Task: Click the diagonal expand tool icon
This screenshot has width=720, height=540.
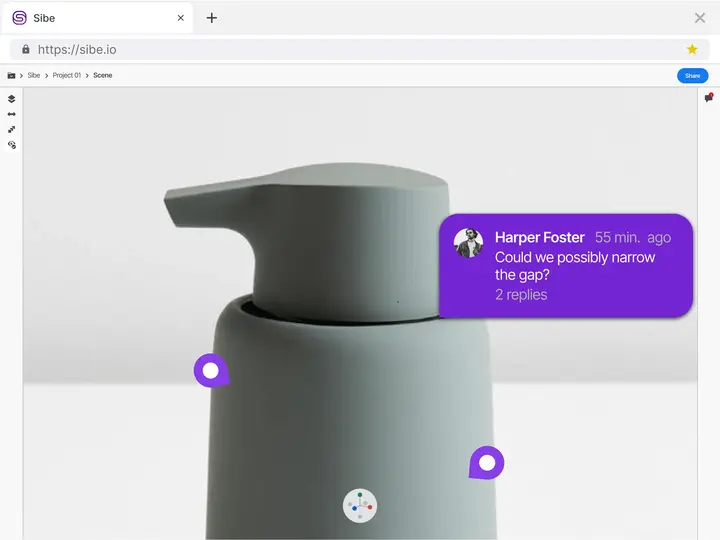Action: click(x=11, y=129)
